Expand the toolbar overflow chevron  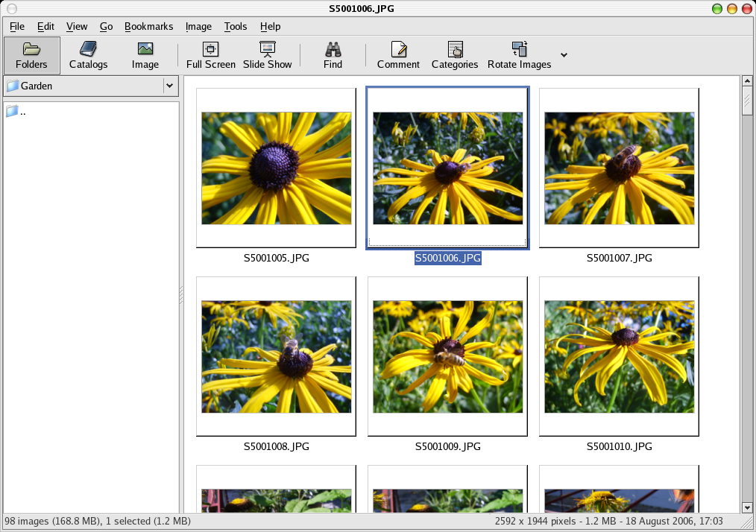[564, 55]
